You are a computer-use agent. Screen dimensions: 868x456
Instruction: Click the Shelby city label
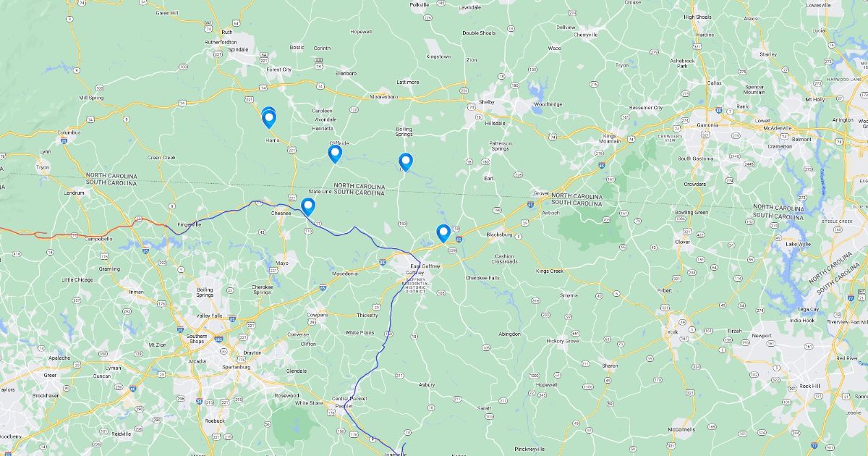tap(487, 102)
